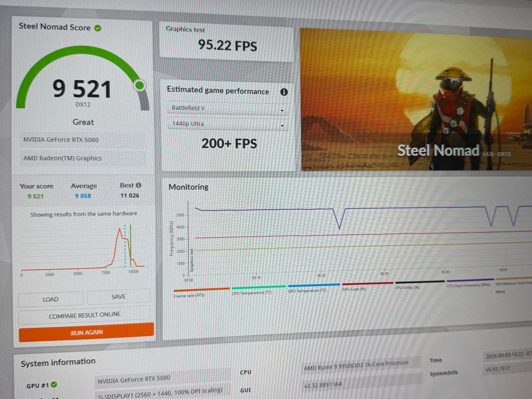Click the green verified checkmark beside Steel Nomad Score
532x399 pixels.
tap(98, 28)
